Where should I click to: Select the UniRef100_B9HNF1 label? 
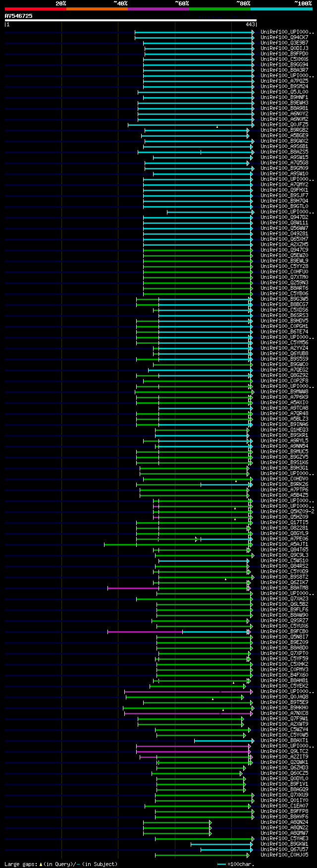[x=284, y=97]
